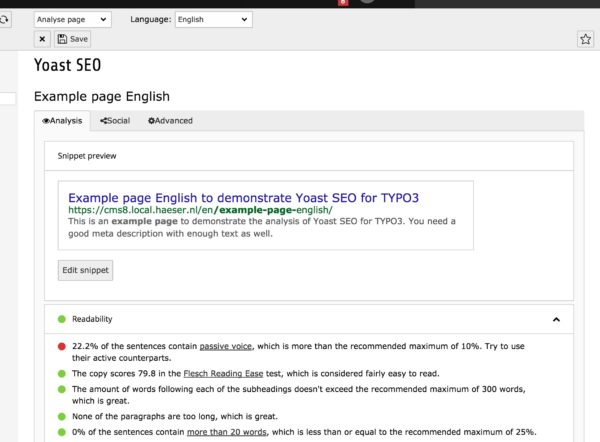Click the Readability section header
The height and width of the screenshot is (442, 600).
309,319
